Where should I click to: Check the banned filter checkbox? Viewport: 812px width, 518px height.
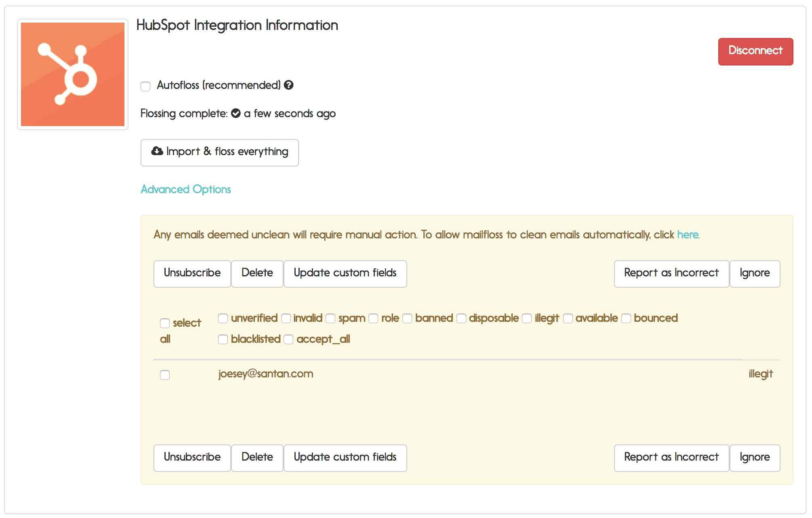[407, 318]
